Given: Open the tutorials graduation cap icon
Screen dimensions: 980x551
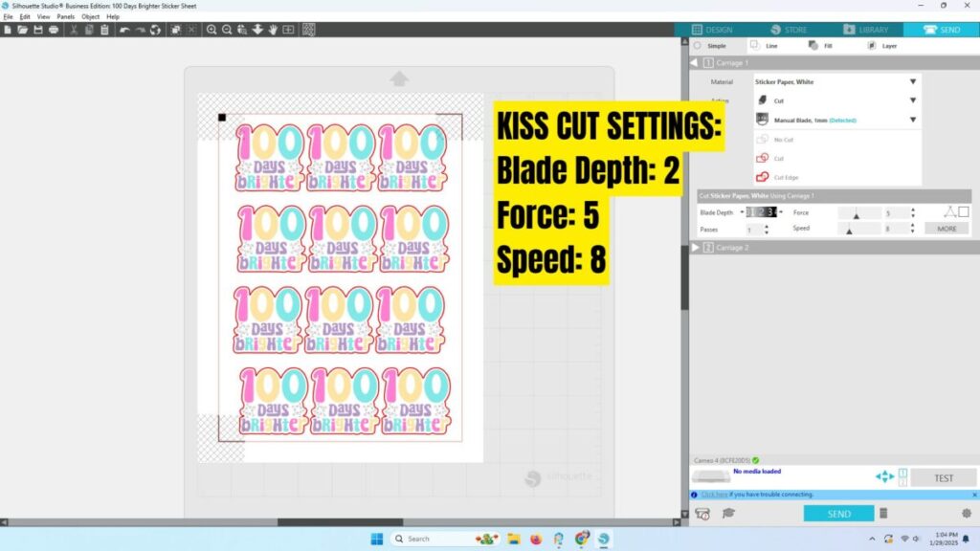Looking at the screenshot, I should 728,513.
